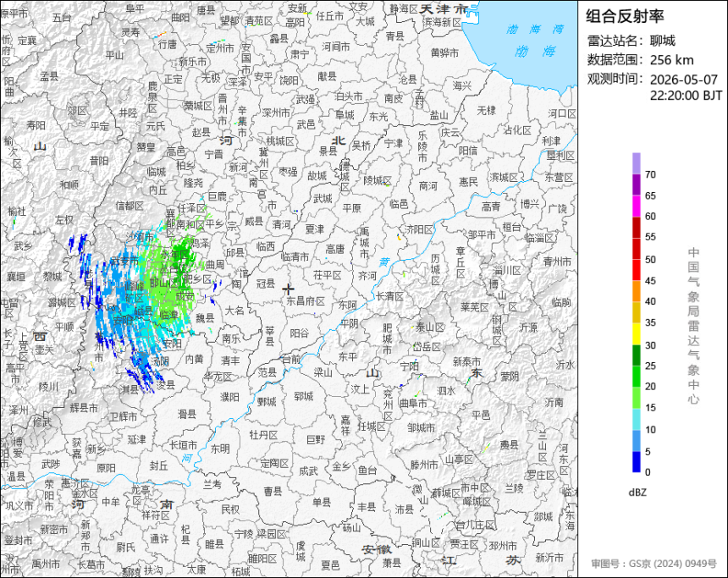Image resolution: width=728 pixels, height=578 pixels.
Task: Click the 茌平区 label
Action: 328,275
